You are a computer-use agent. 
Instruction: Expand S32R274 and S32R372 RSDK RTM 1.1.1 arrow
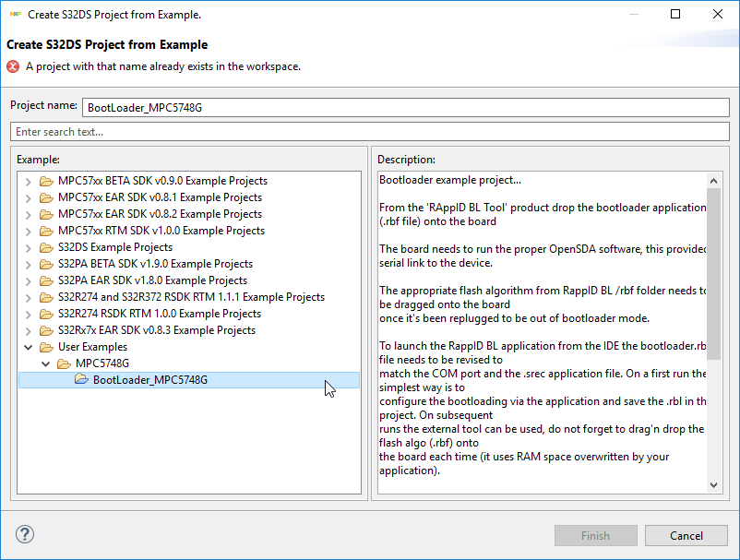pos(29,298)
